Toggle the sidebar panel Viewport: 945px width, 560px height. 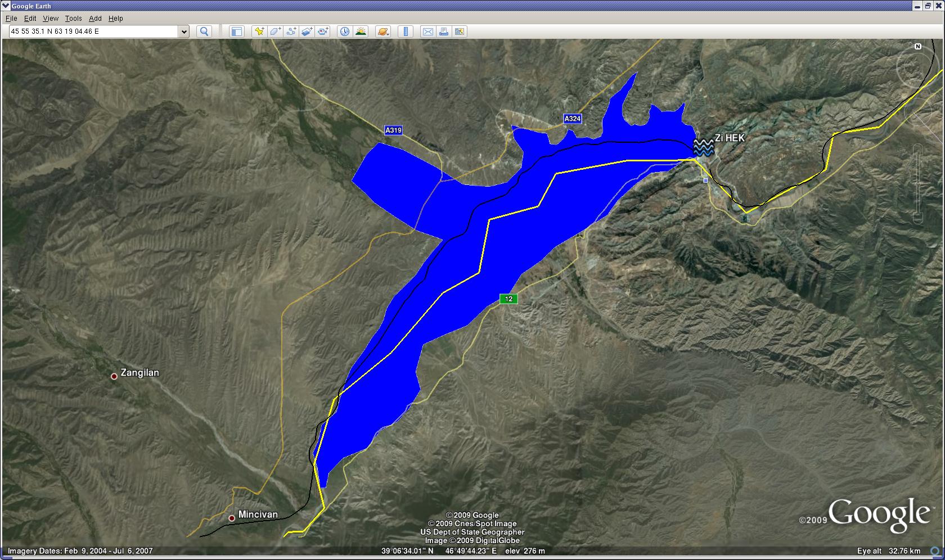tap(237, 31)
